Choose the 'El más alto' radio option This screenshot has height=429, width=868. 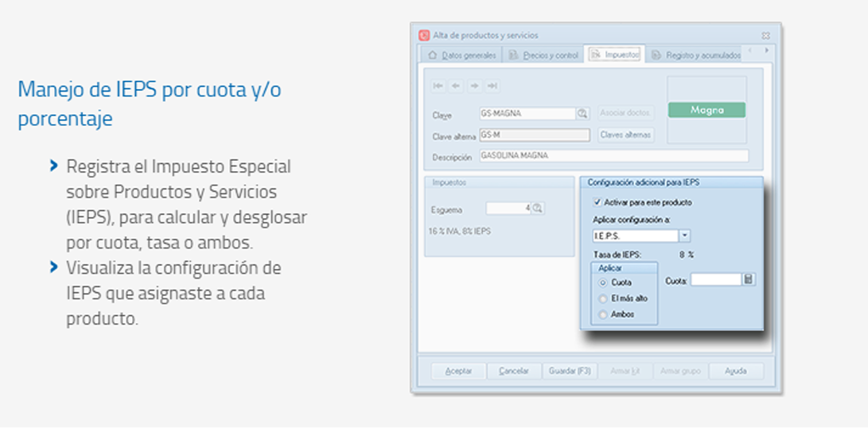click(602, 298)
